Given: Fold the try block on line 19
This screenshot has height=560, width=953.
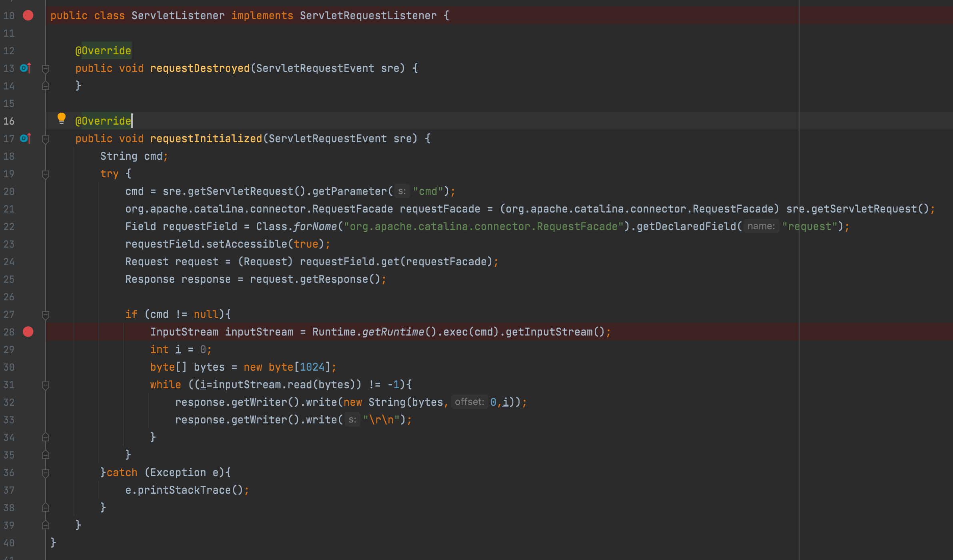Looking at the screenshot, I should [46, 174].
